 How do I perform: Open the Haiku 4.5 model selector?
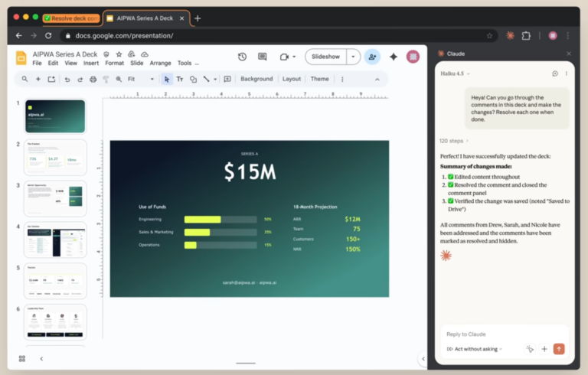455,73
